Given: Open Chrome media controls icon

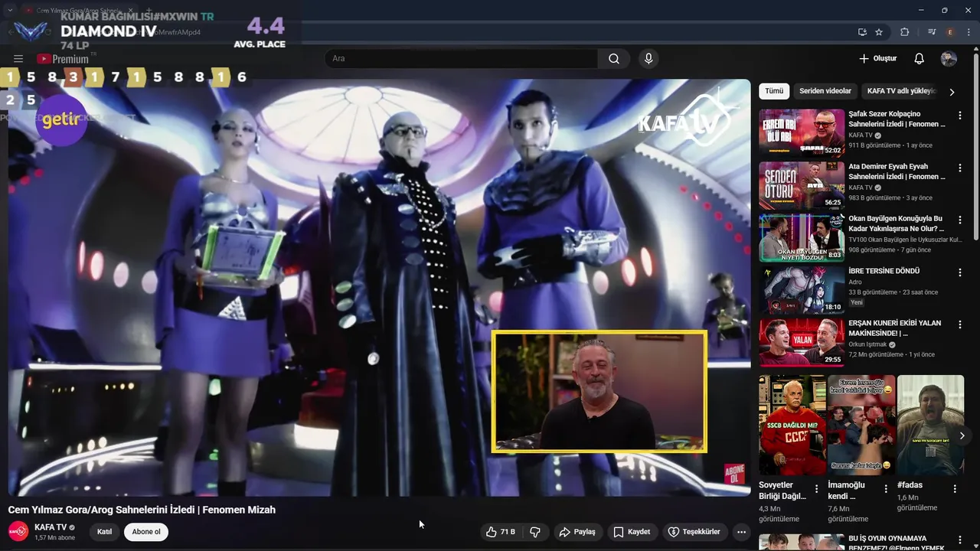Looking at the screenshot, I should pyautogui.click(x=932, y=32).
